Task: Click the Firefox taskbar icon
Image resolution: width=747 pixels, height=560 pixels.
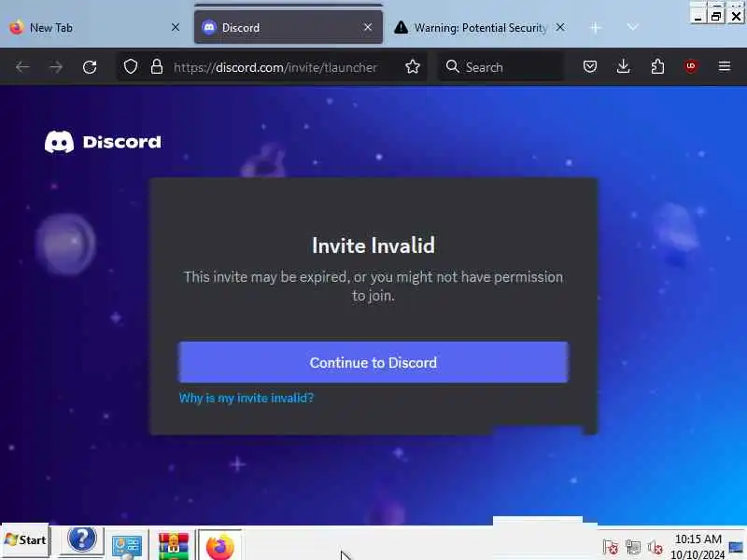Action: (x=220, y=546)
